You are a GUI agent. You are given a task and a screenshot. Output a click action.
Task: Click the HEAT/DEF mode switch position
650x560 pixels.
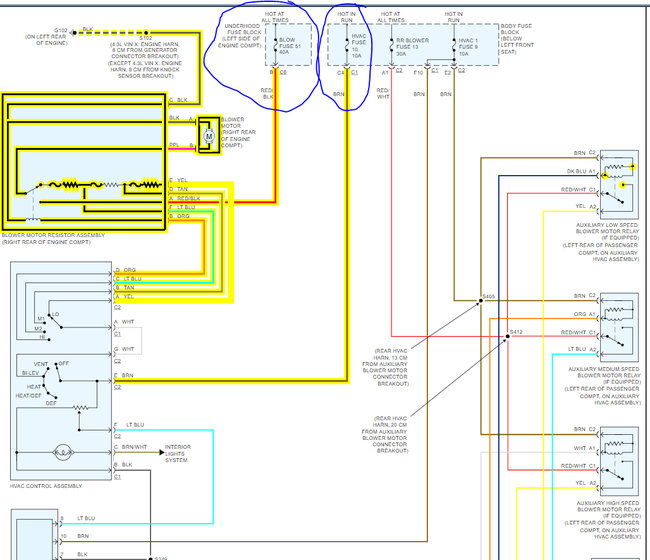(x=29, y=395)
